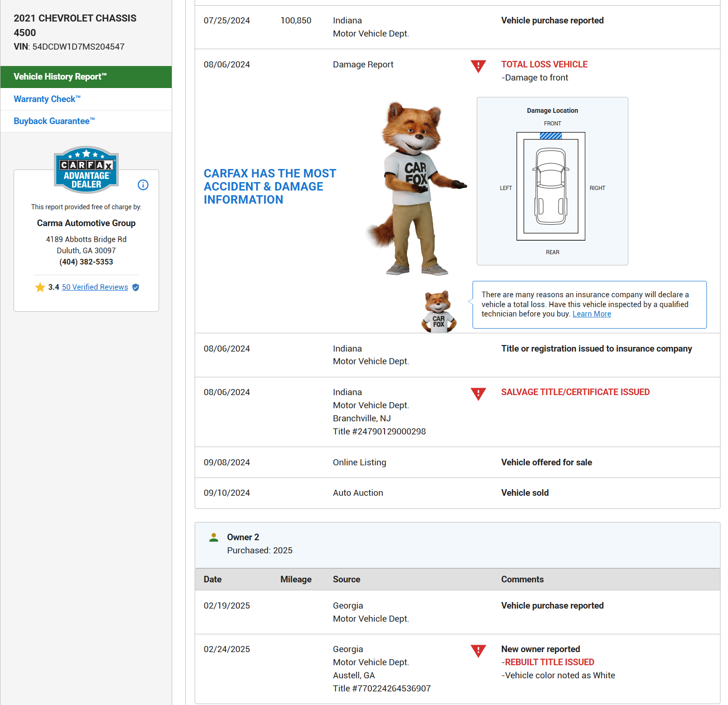Click the info icon beside dealer badge
Image resolution: width=728 pixels, height=705 pixels.
(143, 185)
